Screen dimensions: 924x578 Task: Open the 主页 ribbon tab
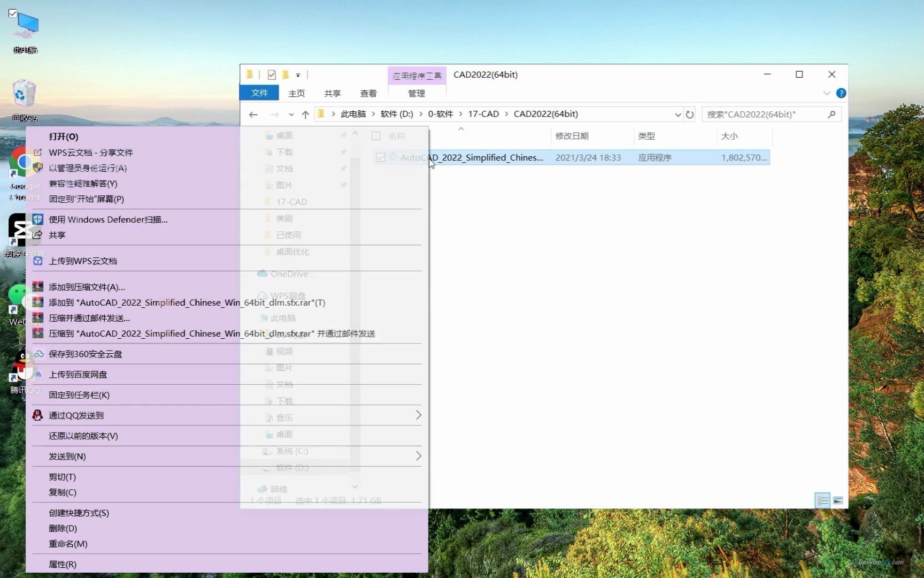pyautogui.click(x=296, y=93)
